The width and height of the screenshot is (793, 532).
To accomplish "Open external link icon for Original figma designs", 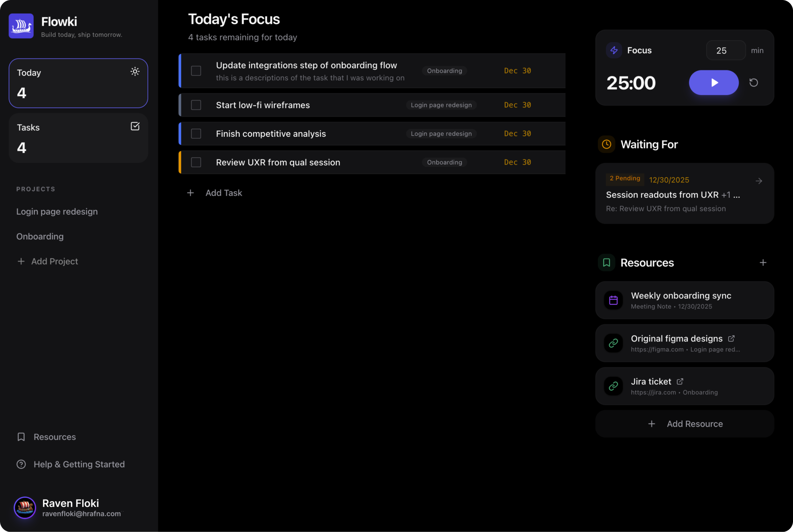I will click(731, 338).
